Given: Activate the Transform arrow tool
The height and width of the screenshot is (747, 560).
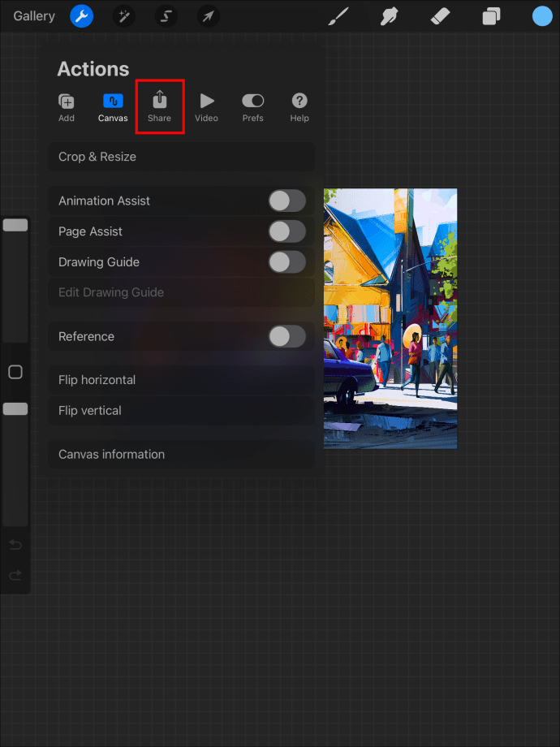Looking at the screenshot, I should point(209,17).
